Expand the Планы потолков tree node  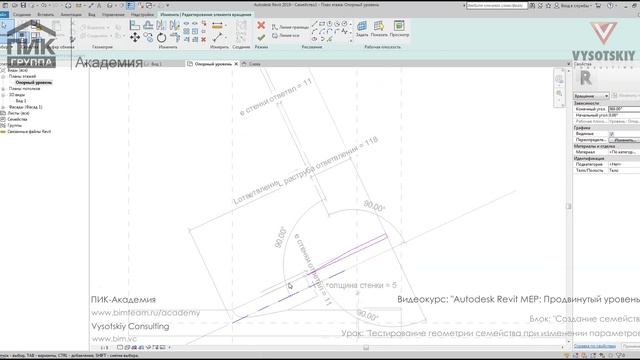point(3,89)
